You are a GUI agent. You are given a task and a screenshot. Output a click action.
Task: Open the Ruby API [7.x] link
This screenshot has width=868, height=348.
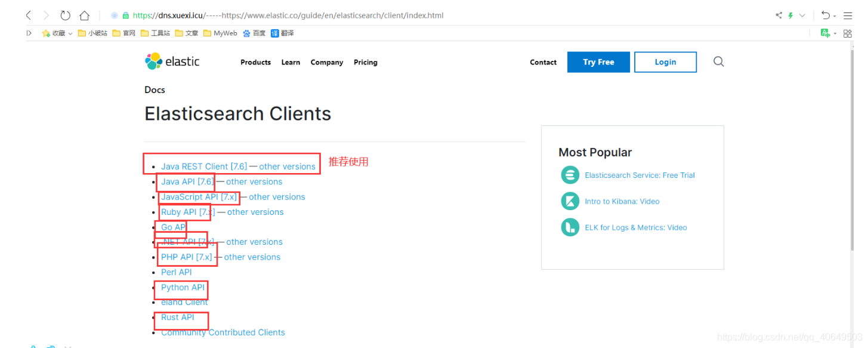(188, 212)
